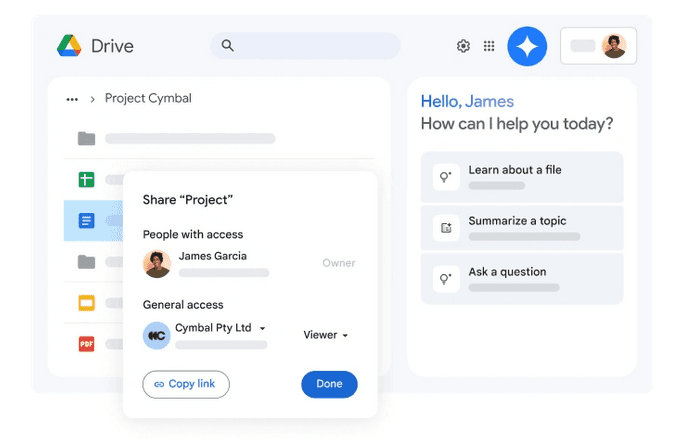This screenshot has height=441, width=678.
Task: Click the Drive wordmark text
Action: [112, 46]
